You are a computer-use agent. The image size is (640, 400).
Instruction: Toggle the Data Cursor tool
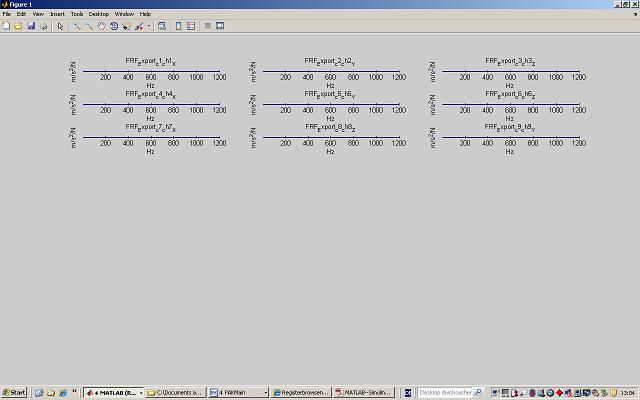125,25
